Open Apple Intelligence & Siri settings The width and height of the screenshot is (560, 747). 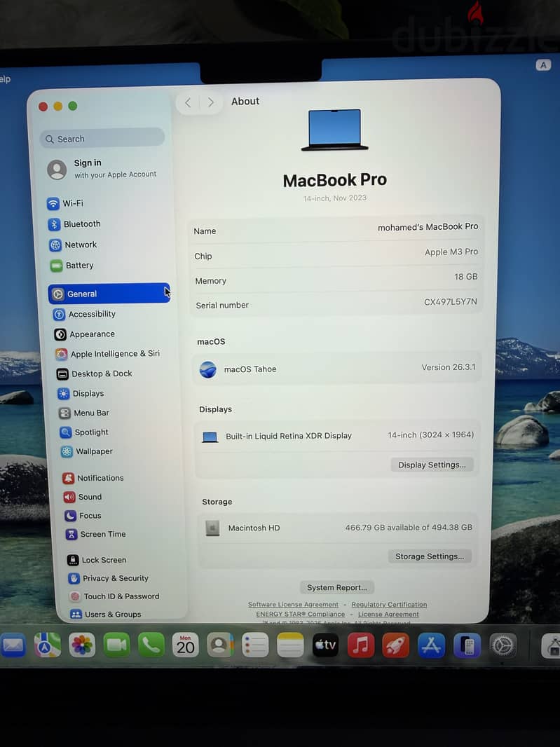(x=108, y=354)
